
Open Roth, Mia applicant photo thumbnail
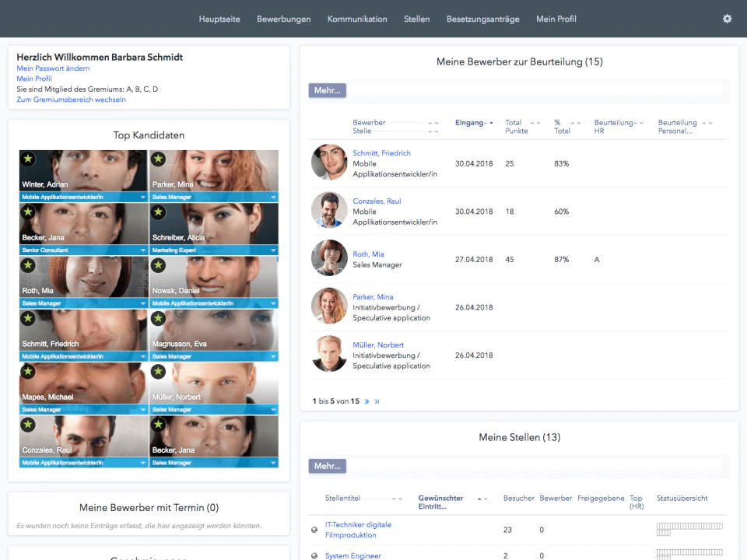tap(329, 257)
